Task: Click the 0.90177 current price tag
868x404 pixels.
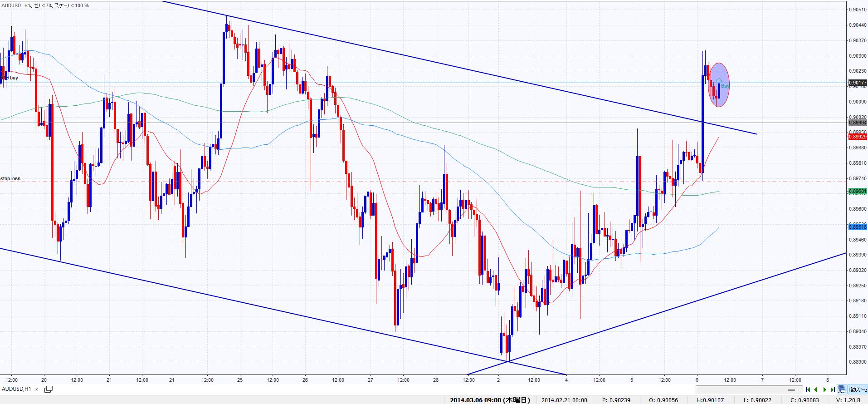Action: (x=857, y=83)
